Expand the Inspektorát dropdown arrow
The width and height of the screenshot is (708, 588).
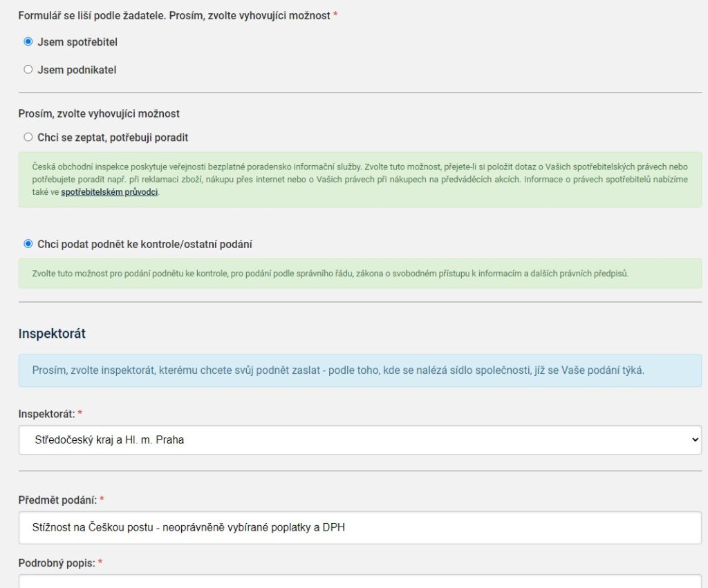tap(694, 439)
